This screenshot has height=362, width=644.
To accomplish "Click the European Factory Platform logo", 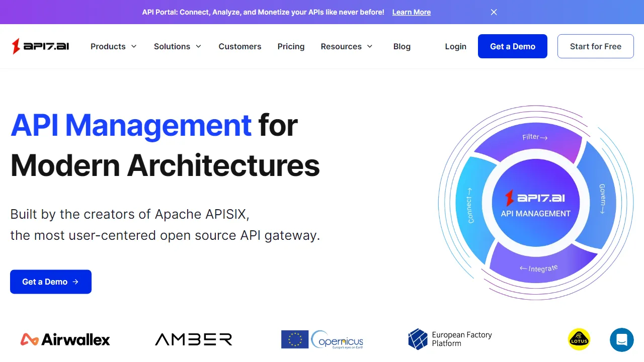I will [x=450, y=339].
